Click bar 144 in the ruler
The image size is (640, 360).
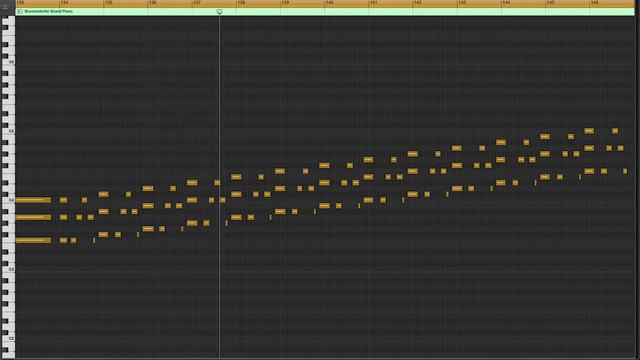coord(506,2)
